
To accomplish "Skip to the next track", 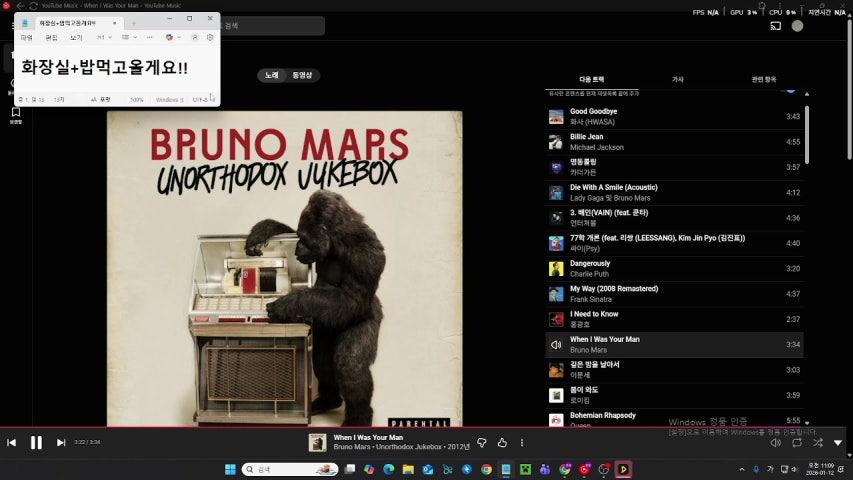I will 61,442.
